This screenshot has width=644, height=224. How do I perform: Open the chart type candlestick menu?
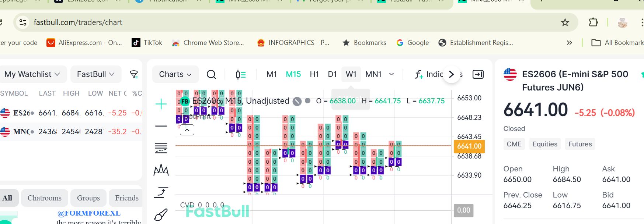coord(241,75)
